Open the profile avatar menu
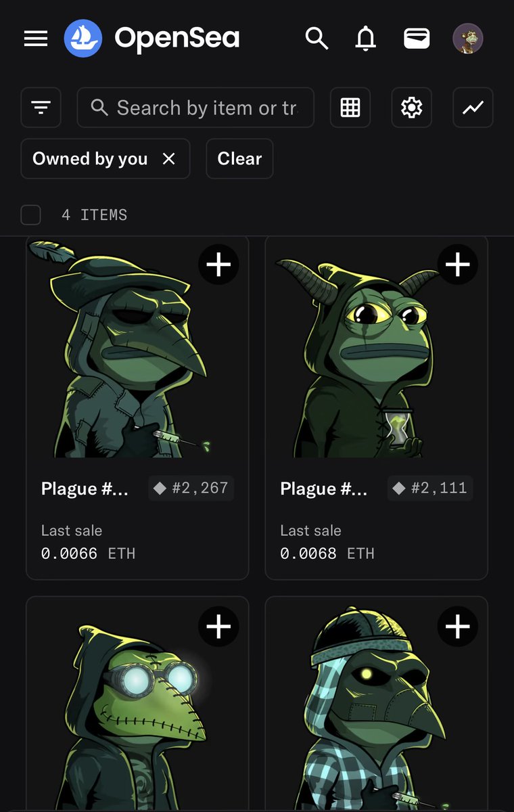The width and height of the screenshot is (514, 812). click(x=467, y=39)
